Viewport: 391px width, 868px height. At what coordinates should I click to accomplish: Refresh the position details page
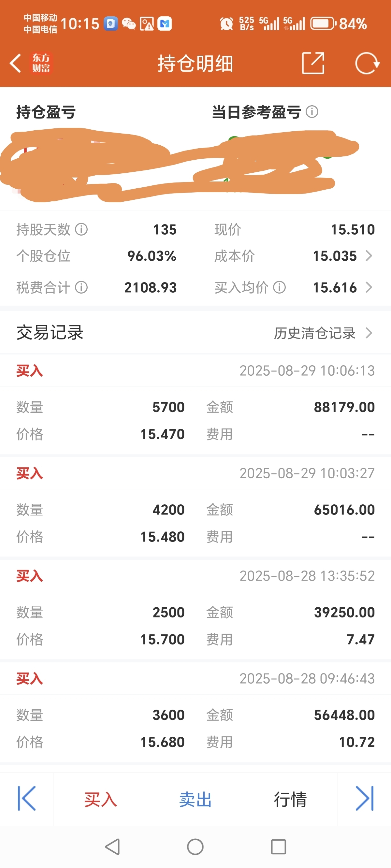pos(368,63)
